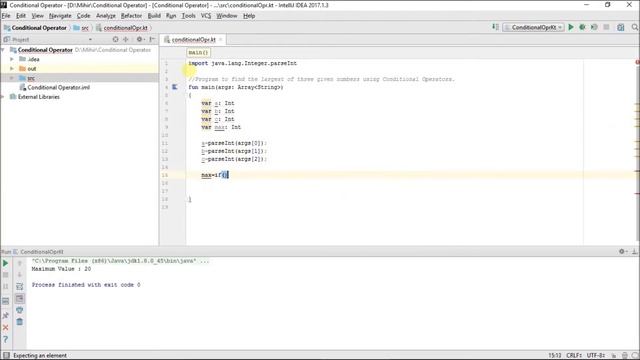Print console output icon
Screen dimensions: 640x360
pos(19,310)
